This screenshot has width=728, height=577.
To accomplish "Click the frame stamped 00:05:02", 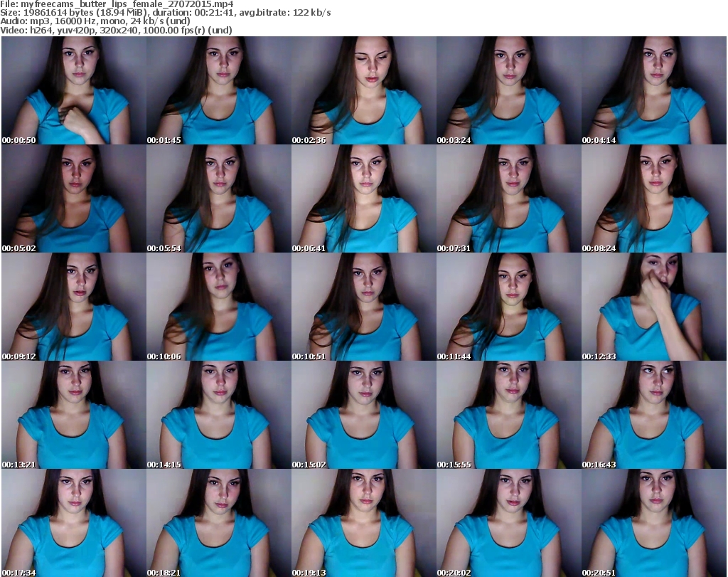I will coord(74,198).
